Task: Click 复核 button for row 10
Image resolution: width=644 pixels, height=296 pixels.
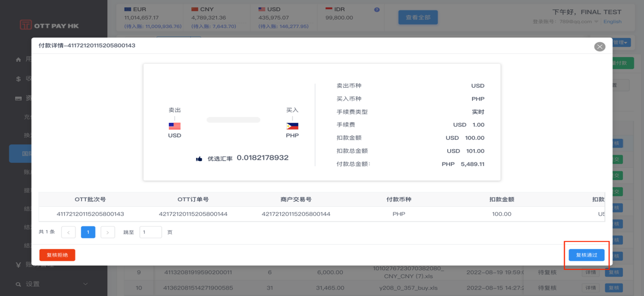Action: coord(614,288)
